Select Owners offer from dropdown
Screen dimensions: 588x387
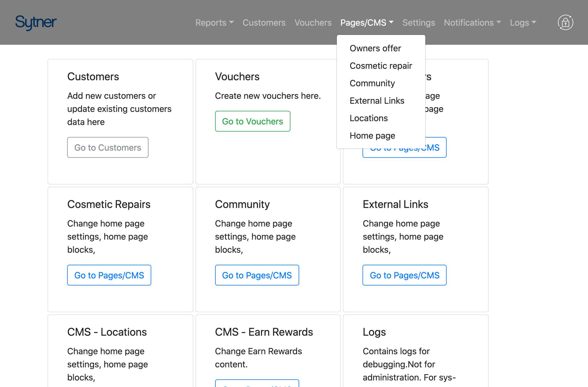(375, 48)
